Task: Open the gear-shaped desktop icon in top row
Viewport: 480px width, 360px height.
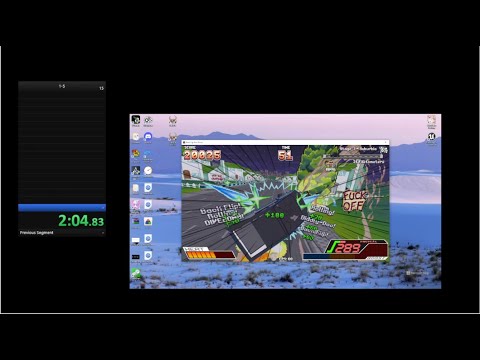Action: [148, 120]
